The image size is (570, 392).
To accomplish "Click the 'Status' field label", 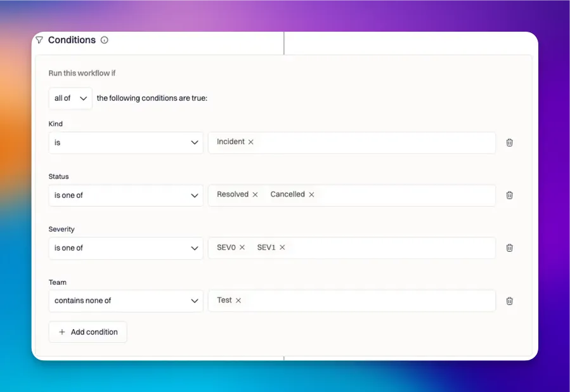I will pyautogui.click(x=58, y=176).
